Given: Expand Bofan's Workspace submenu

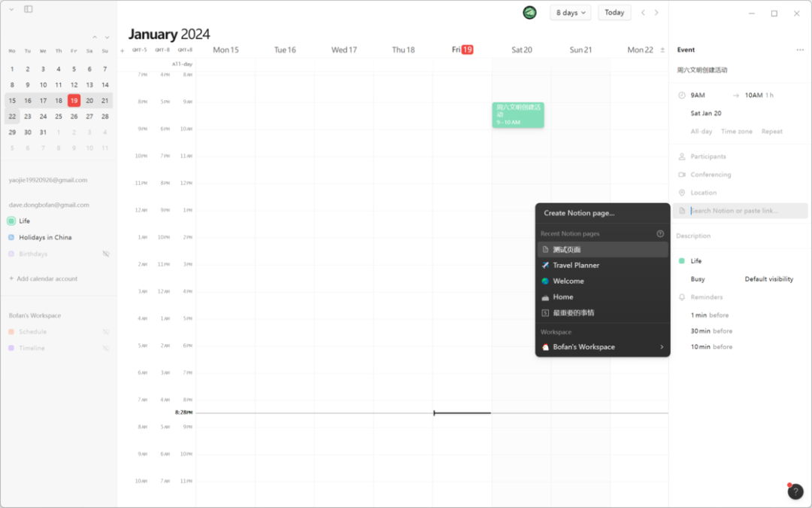Looking at the screenshot, I should [x=603, y=347].
